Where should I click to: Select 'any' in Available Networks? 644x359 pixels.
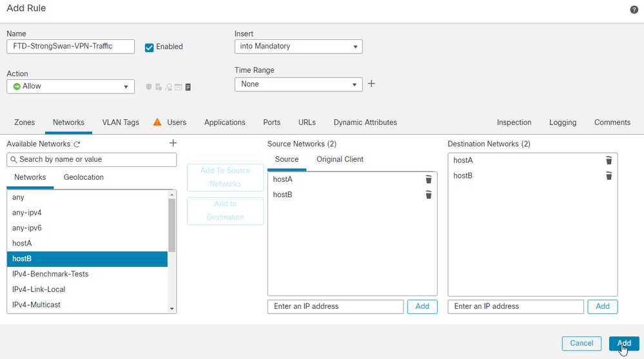[x=87, y=197]
